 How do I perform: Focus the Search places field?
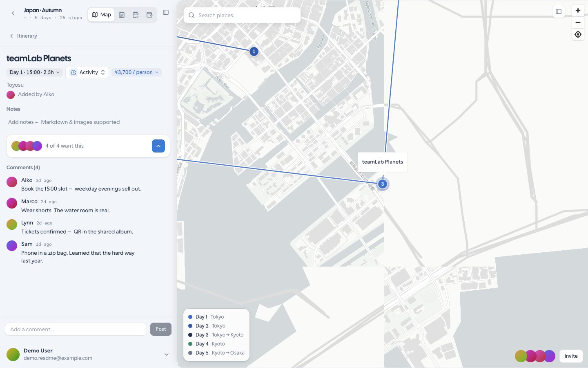(242, 15)
